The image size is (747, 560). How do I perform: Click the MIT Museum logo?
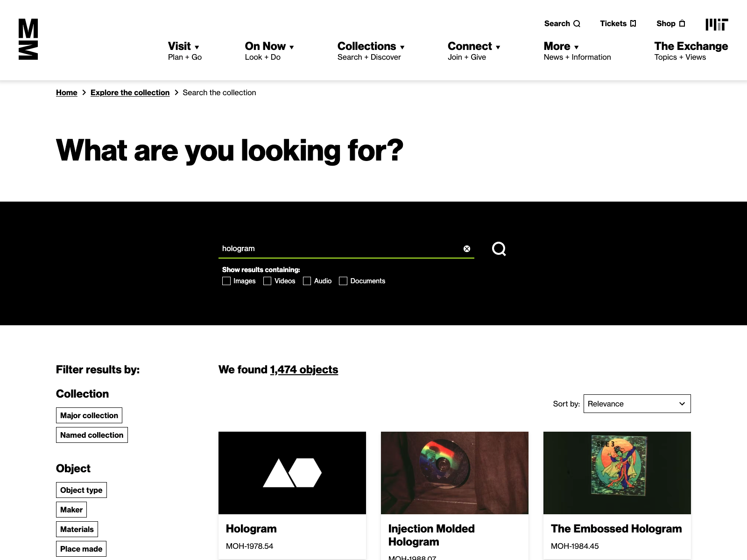tap(28, 39)
